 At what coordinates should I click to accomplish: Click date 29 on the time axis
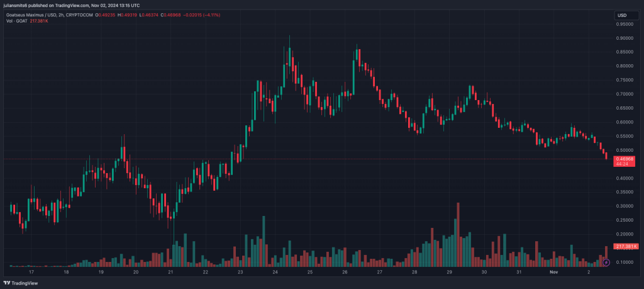pos(449,272)
